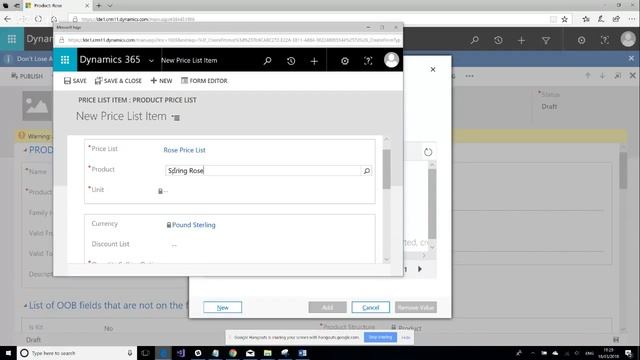
Task: Open the main window settings gear
Action: click(581, 40)
